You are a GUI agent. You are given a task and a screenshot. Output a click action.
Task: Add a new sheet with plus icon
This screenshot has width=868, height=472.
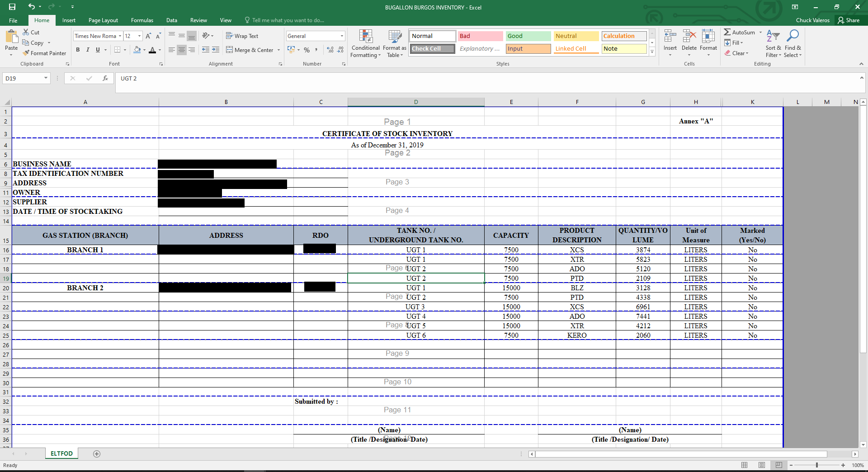[97, 454]
